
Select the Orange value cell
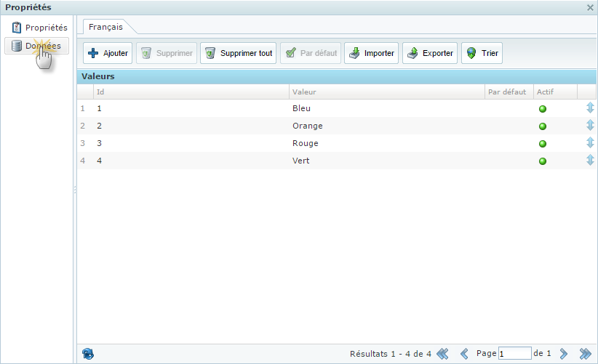[387, 126]
